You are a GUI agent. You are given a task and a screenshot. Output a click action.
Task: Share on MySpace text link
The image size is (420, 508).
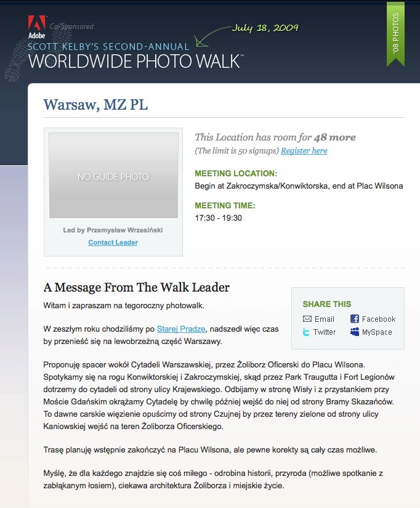pyautogui.click(x=377, y=332)
